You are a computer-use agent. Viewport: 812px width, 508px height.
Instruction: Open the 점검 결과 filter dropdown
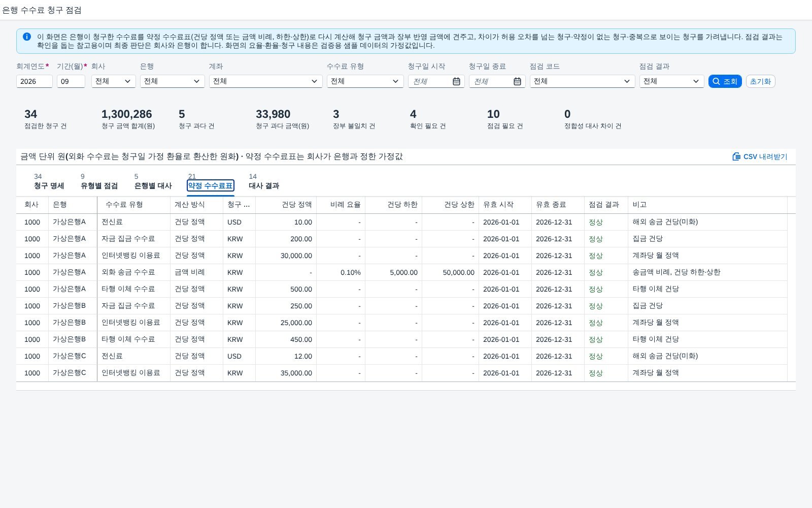pyautogui.click(x=672, y=81)
